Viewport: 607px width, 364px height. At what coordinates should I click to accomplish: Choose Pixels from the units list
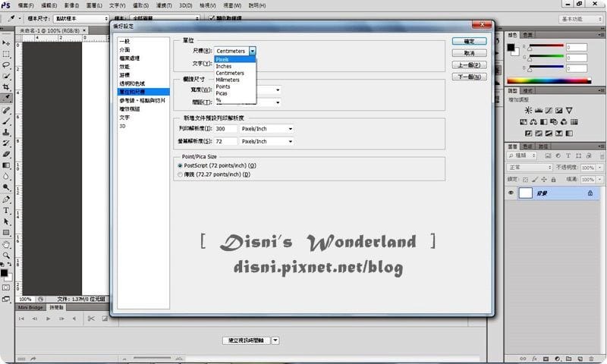coord(235,60)
